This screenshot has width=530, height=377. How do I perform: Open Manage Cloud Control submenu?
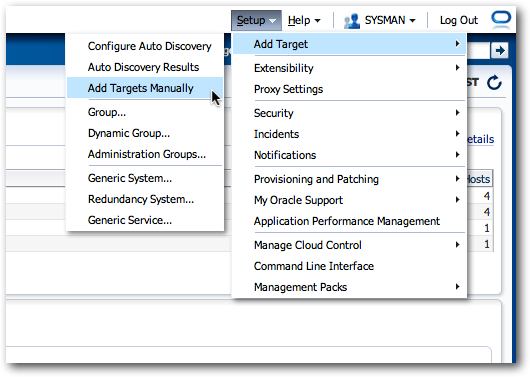[350, 245]
